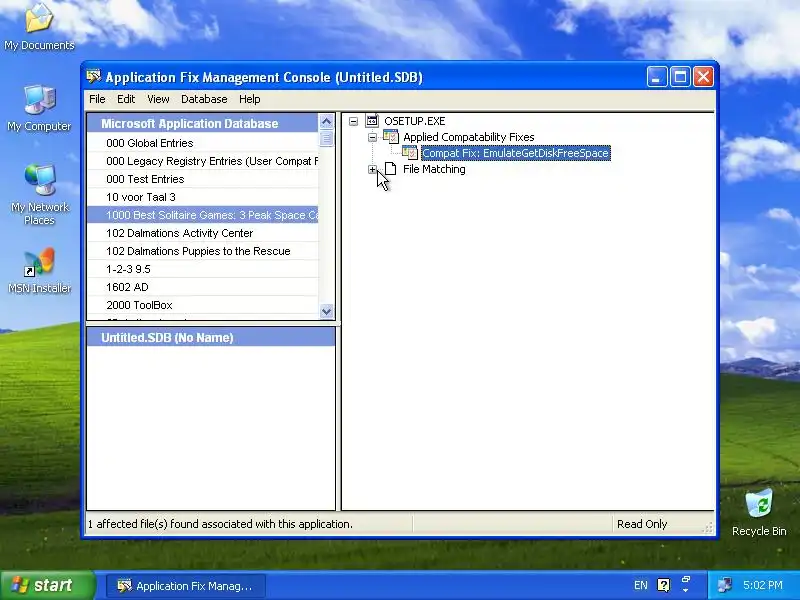
Task: Select 10 voor Taal 3 entry
Action: (x=203, y=197)
